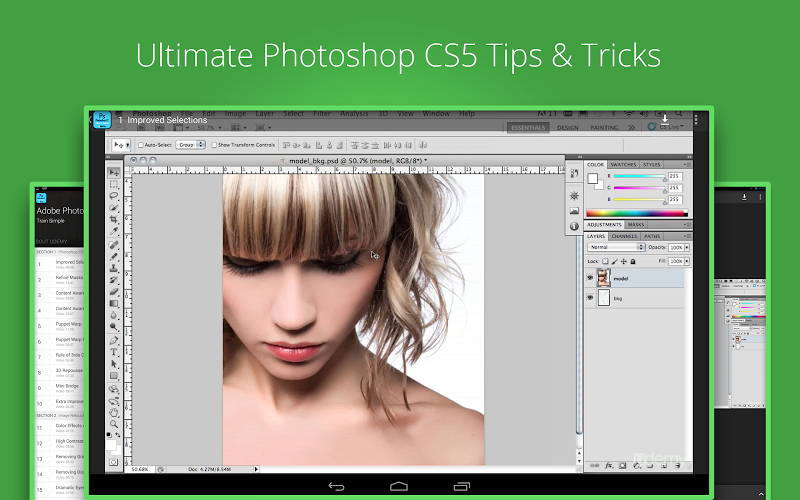Click the rainbow color spectrum bar
800x500 pixels.
coord(636,213)
